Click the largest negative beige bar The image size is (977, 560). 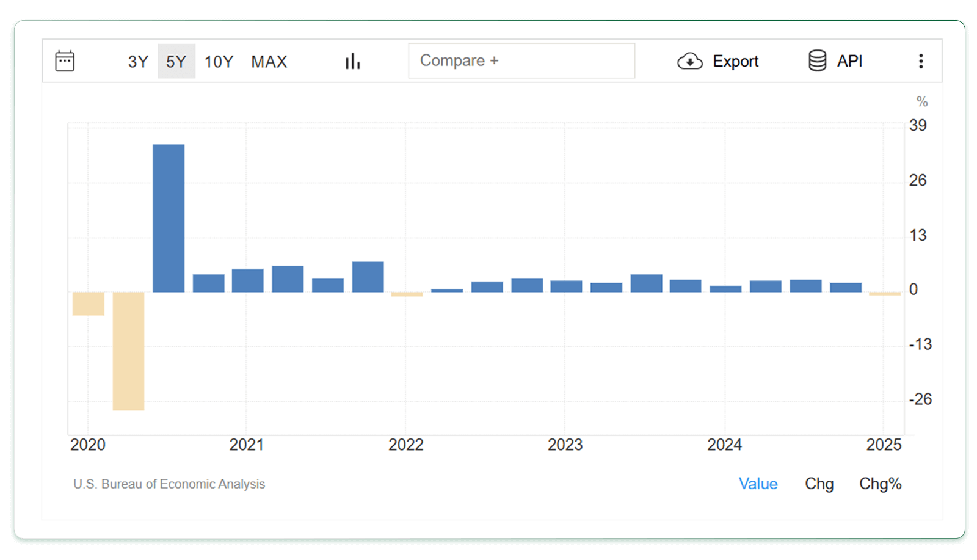128,351
